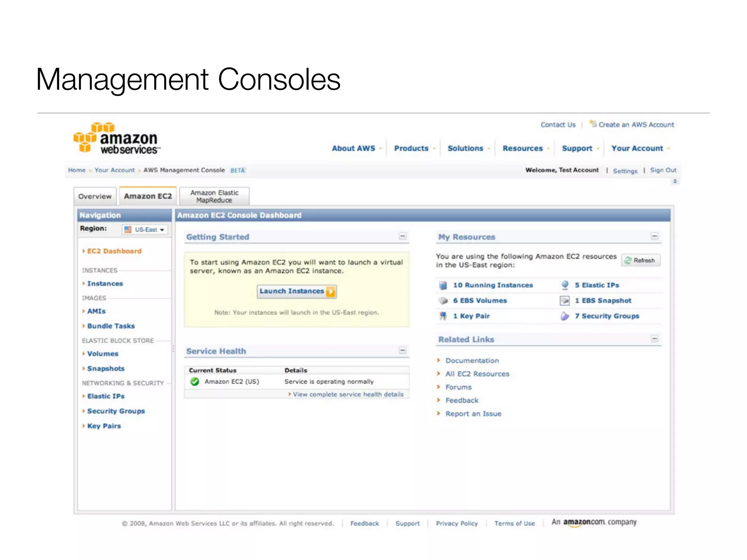The image size is (747, 560).
Task: Collapse the Getting Started panel
Action: [x=402, y=236]
